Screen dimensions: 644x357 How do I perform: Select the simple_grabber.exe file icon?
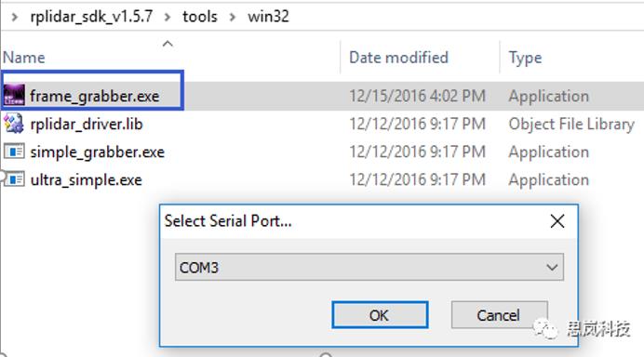14,152
